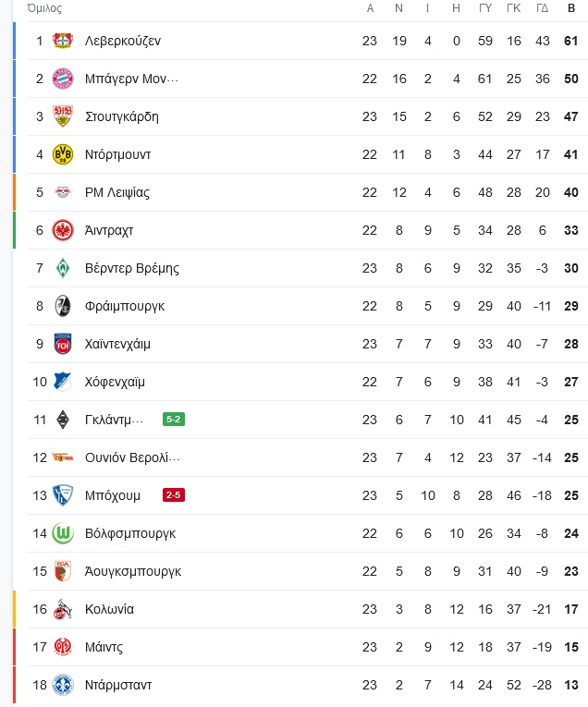Open the green 5-2 live score badge
Image resolution: width=588 pixels, height=707 pixels.
point(173,420)
